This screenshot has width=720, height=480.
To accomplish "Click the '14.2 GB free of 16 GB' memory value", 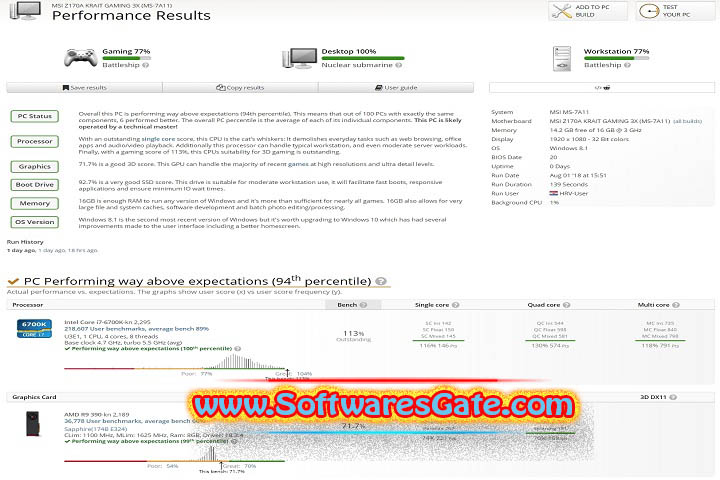I will [x=596, y=130].
